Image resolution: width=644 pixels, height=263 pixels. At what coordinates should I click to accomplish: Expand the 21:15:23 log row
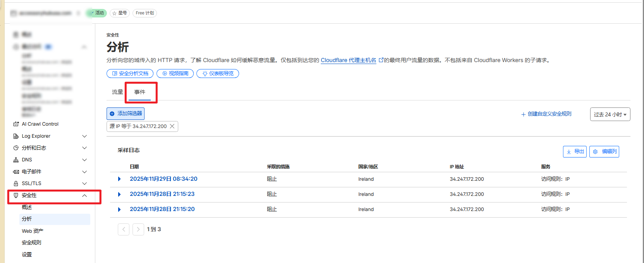(119, 194)
